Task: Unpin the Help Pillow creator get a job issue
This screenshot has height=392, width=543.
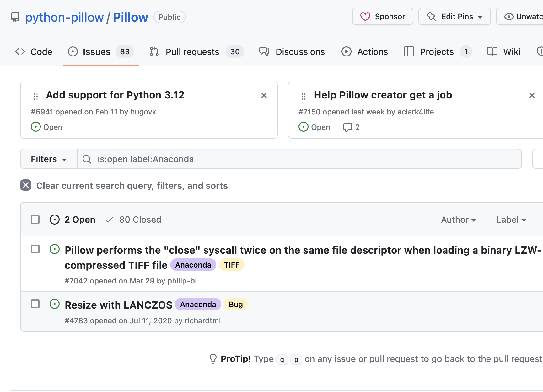Action: coord(532,95)
